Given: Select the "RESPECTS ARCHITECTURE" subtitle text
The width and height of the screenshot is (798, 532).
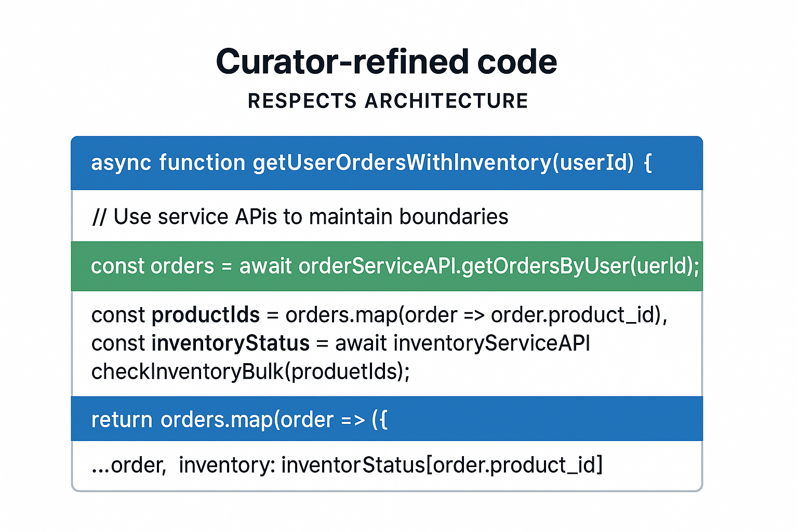Looking at the screenshot, I should click(388, 101).
